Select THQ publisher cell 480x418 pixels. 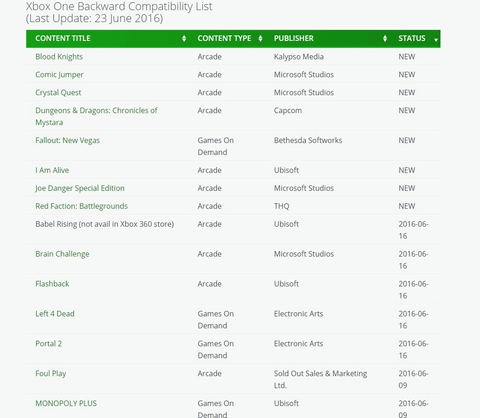pos(282,206)
